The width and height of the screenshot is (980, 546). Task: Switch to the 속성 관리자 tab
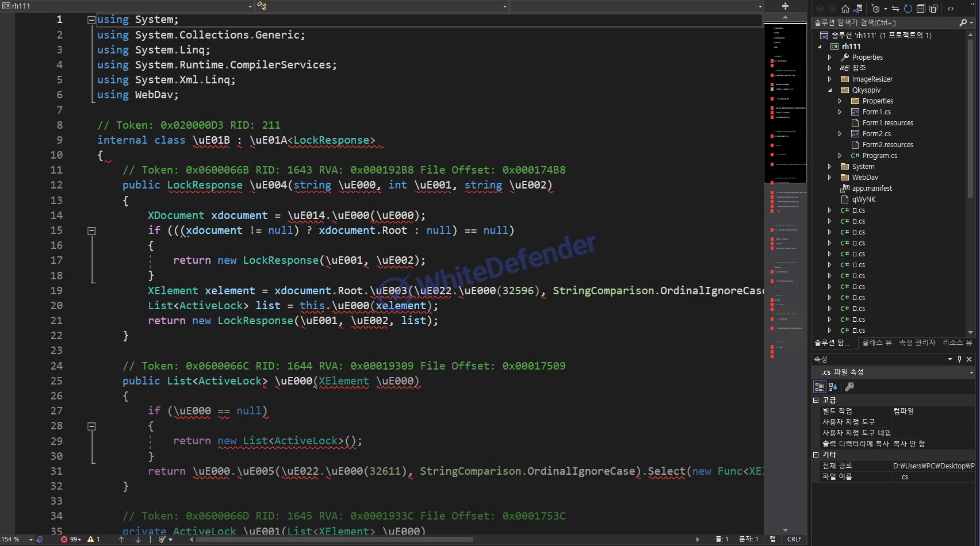click(x=917, y=343)
